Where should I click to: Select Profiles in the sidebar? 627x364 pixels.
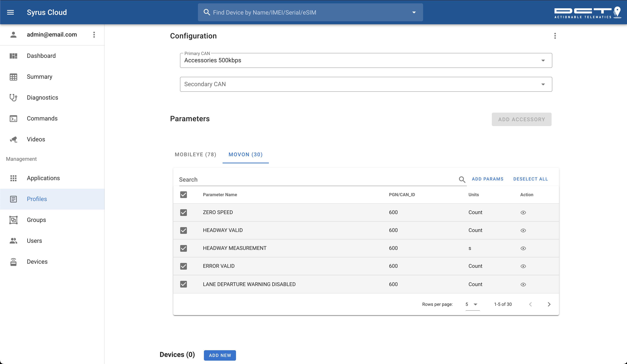tap(52, 199)
